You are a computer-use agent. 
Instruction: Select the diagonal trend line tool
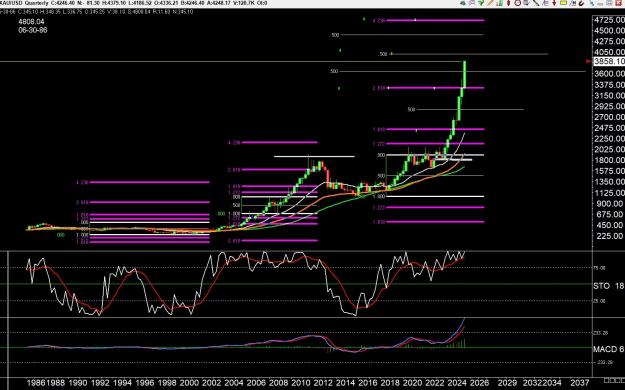pyautogui.click(x=536, y=3)
